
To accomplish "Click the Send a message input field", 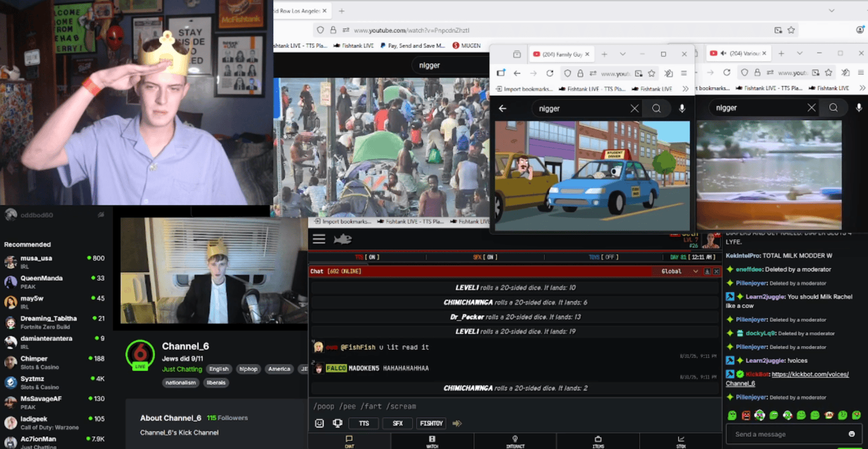I will click(x=784, y=434).
